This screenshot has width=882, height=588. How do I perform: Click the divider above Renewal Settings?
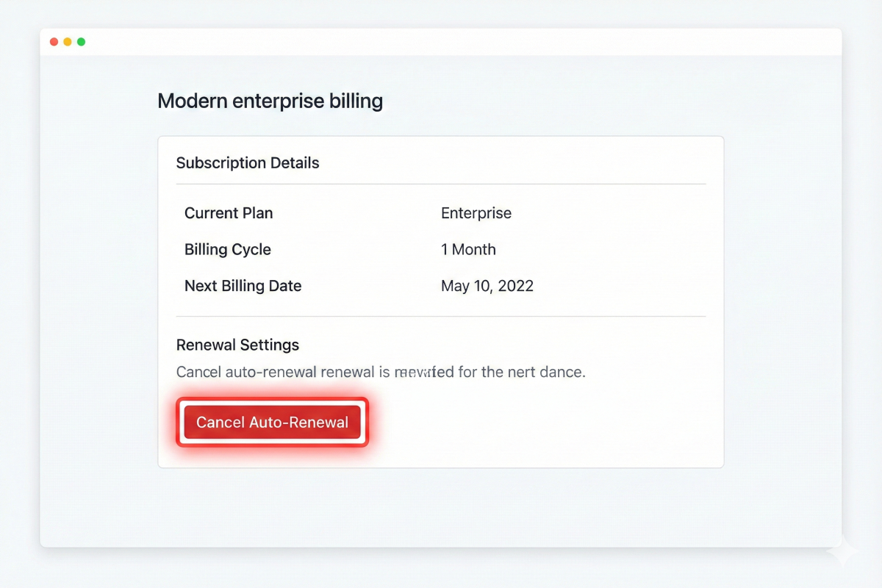(x=441, y=318)
